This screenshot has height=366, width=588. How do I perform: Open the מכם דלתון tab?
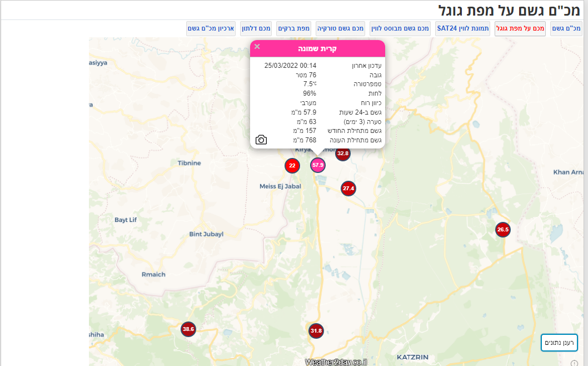click(257, 28)
